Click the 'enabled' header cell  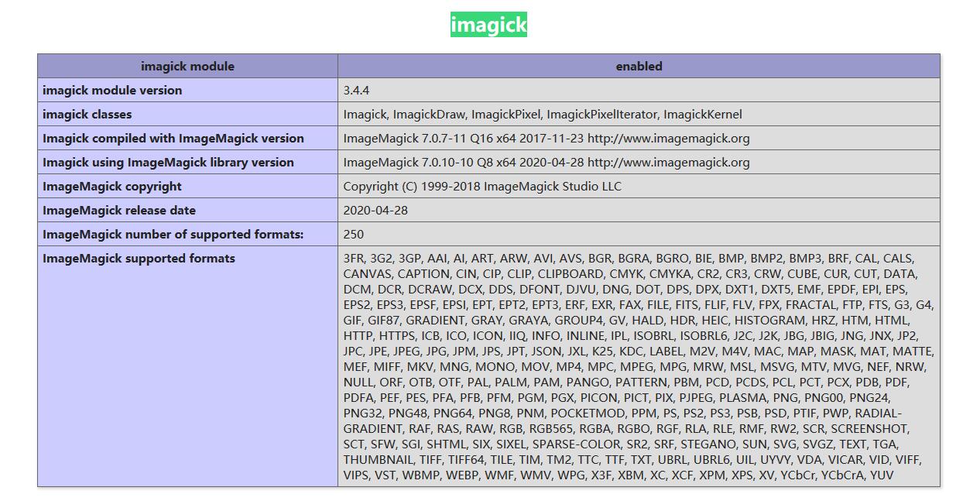coord(639,67)
